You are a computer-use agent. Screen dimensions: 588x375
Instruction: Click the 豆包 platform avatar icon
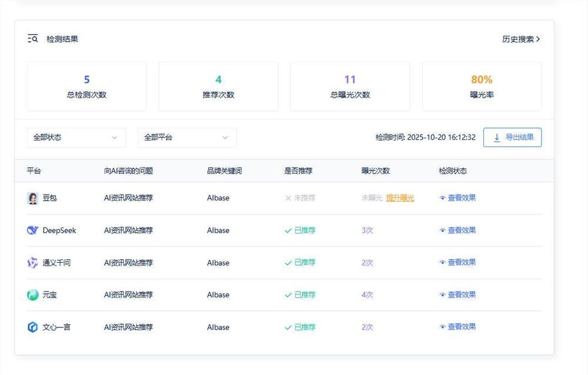point(32,198)
